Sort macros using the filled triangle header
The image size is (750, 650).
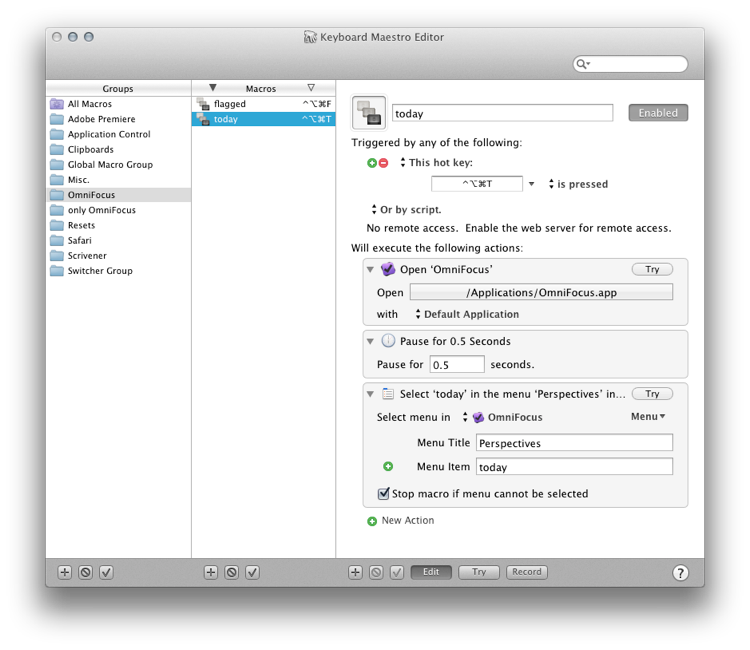pos(213,88)
